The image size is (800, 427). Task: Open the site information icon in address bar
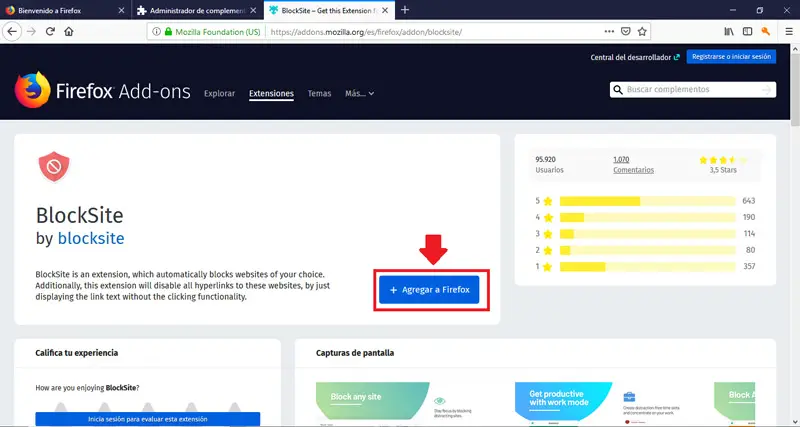pos(157,32)
